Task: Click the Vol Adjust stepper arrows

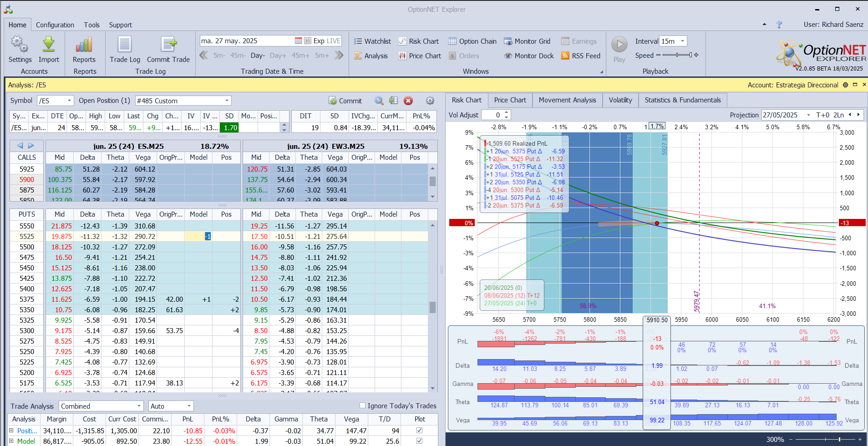Action: tap(507, 115)
